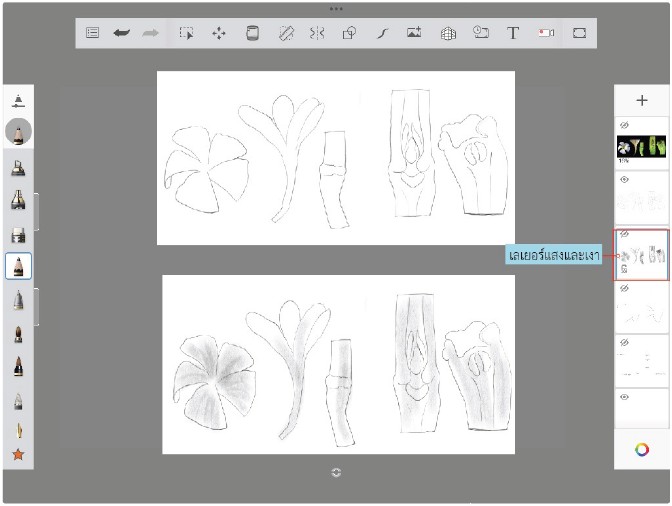Screen dimensions: 672x506
Task: Hide the bottom background layer eye
Action: tap(624, 397)
